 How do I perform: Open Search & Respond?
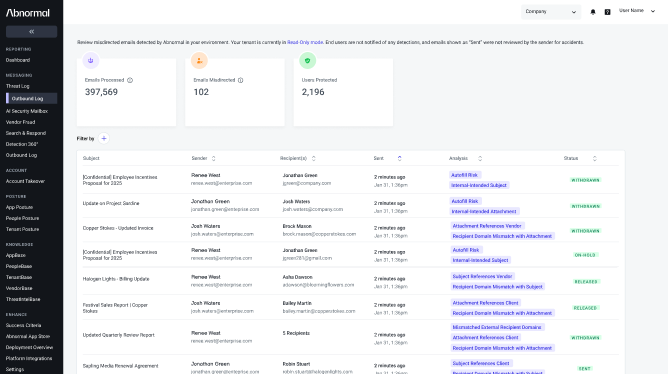tap(26, 133)
